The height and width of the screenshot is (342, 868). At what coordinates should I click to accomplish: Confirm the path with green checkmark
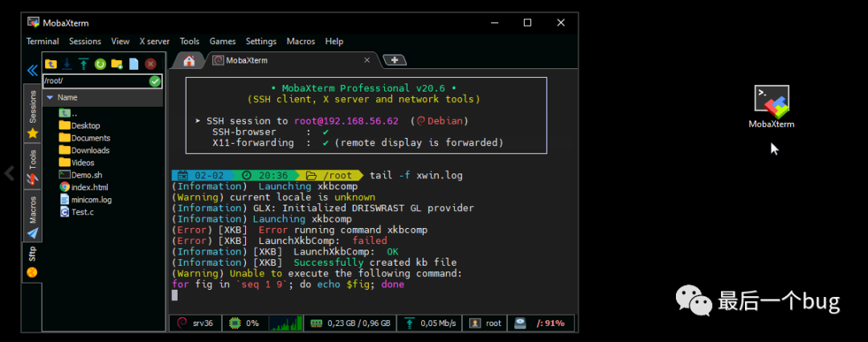[154, 81]
